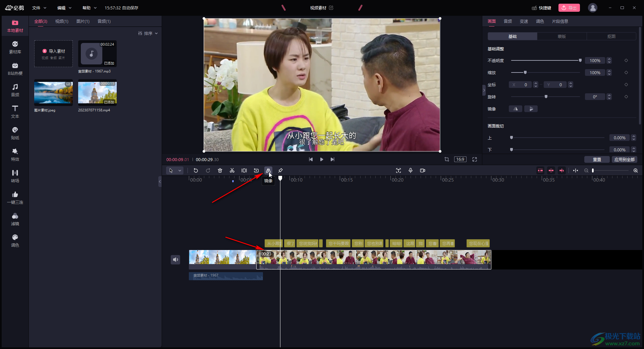Open the 排序 sort dropdown
Screen dimensions: 644x349
click(x=148, y=33)
